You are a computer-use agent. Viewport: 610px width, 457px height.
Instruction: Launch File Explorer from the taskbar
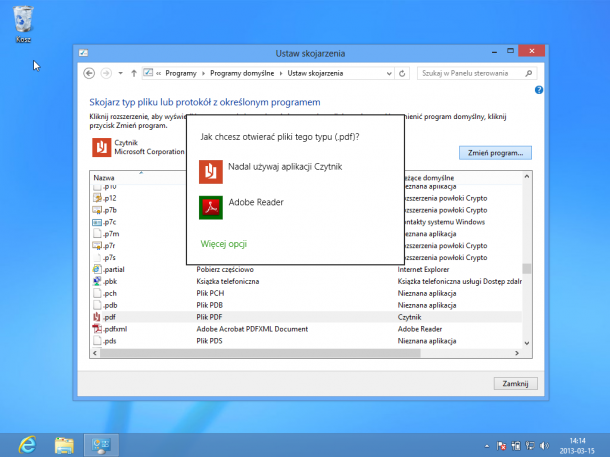coord(64,443)
